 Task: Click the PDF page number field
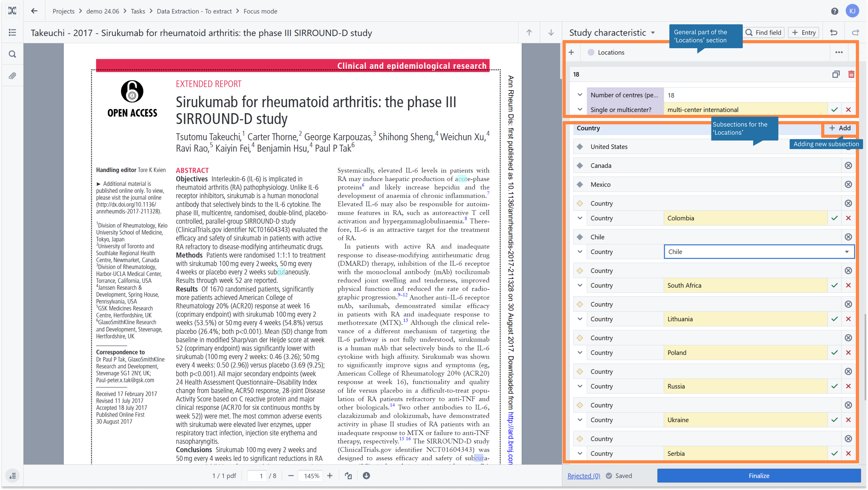pyautogui.click(x=257, y=476)
